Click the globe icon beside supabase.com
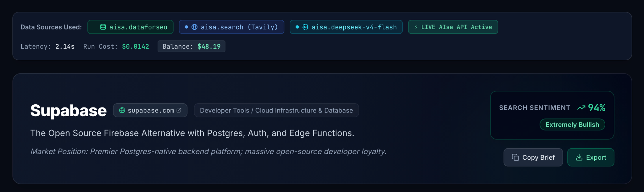644x192 pixels. (122, 110)
